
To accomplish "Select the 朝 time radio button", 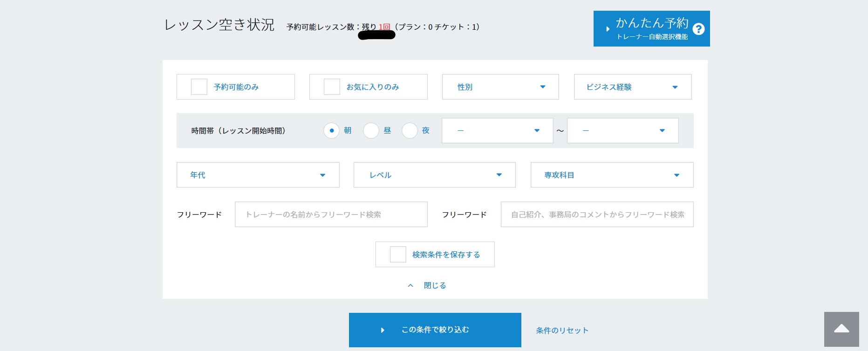I will pos(331,131).
